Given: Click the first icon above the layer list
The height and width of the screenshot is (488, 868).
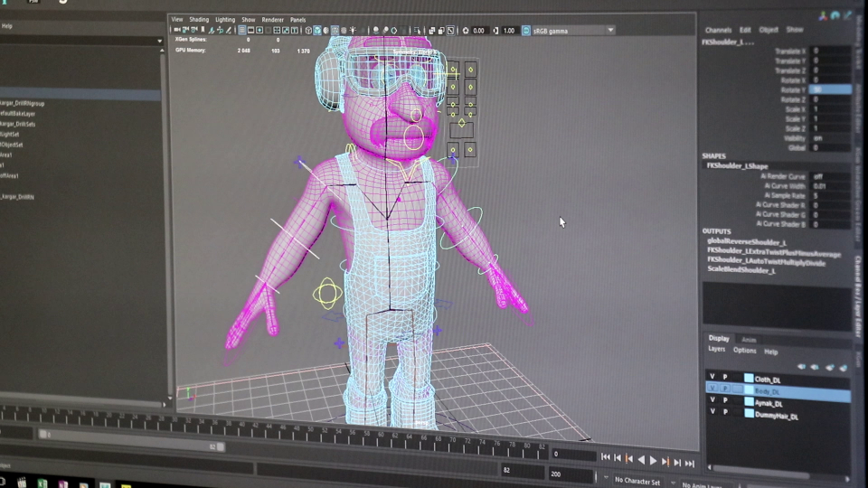Looking at the screenshot, I should coord(800,367).
